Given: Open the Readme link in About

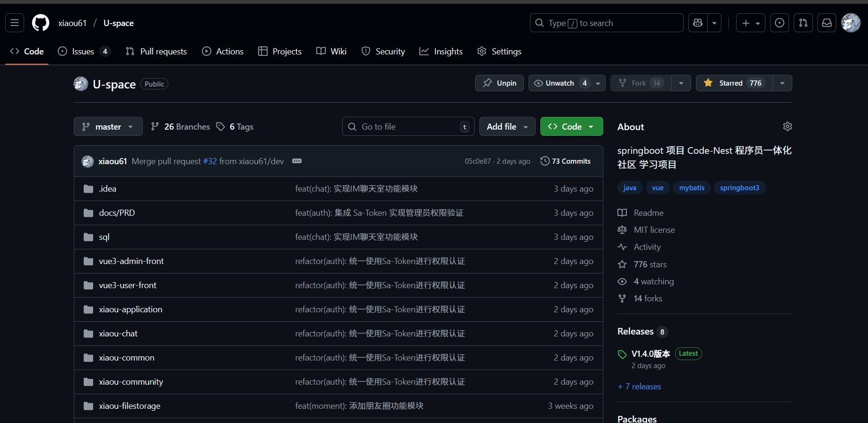Looking at the screenshot, I should (x=641, y=213).
